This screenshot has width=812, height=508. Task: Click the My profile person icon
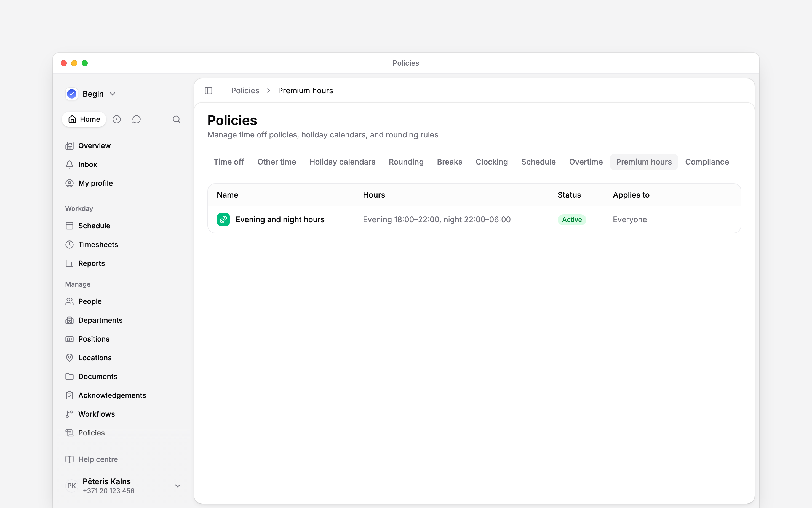(x=70, y=183)
